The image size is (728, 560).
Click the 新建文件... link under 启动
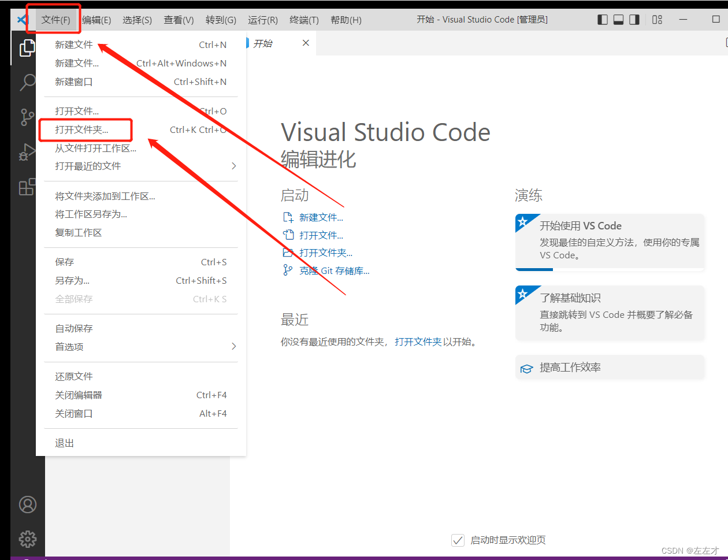point(321,217)
